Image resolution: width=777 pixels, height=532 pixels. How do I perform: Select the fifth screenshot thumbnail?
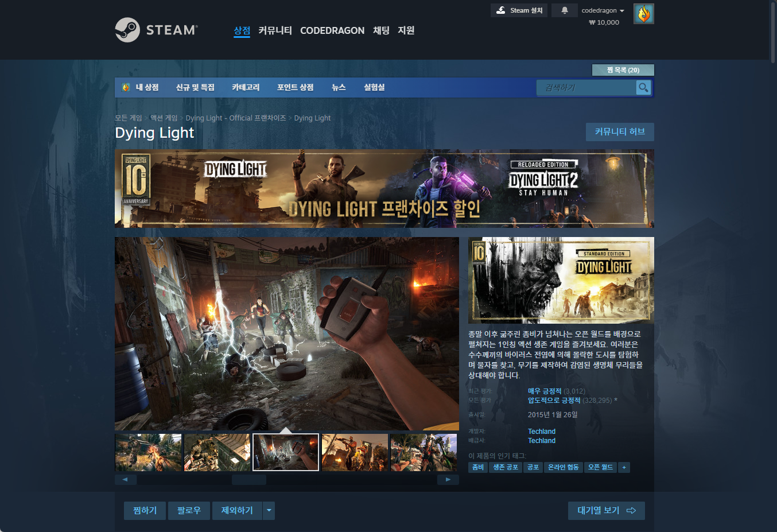click(424, 452)
